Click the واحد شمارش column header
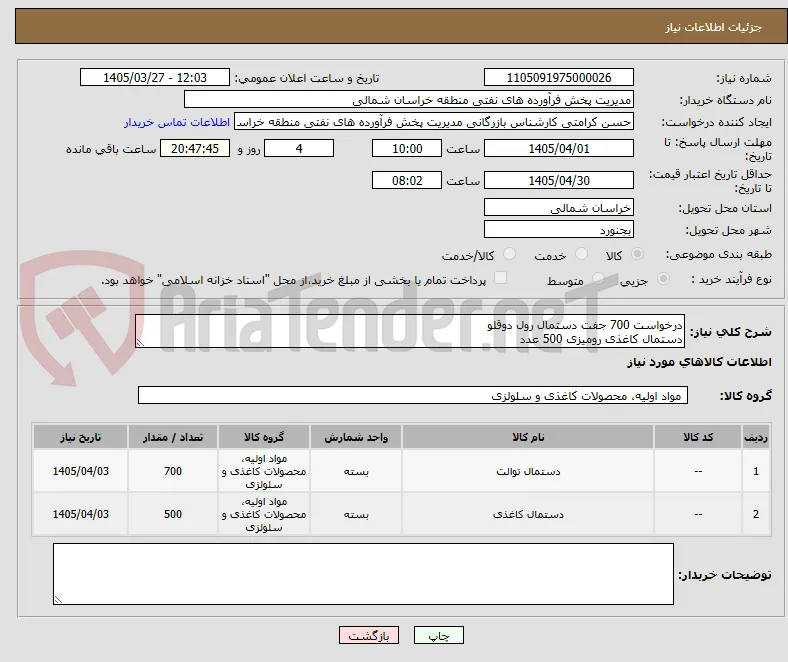Screen dimensions: 788x662 [356, 437]
